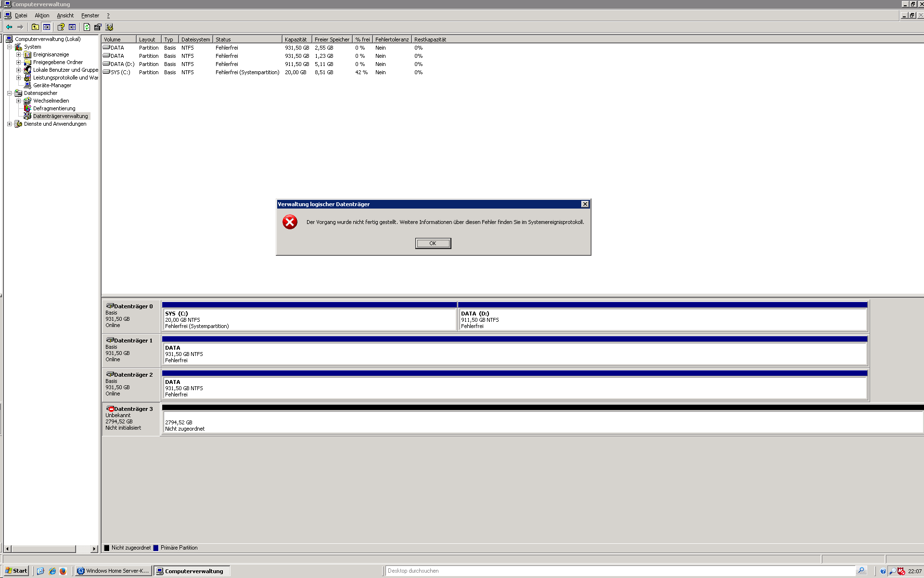Click right arrow of tree pane scrollbar
Viewport: 924px width, 578px height.
pos(94,549)
